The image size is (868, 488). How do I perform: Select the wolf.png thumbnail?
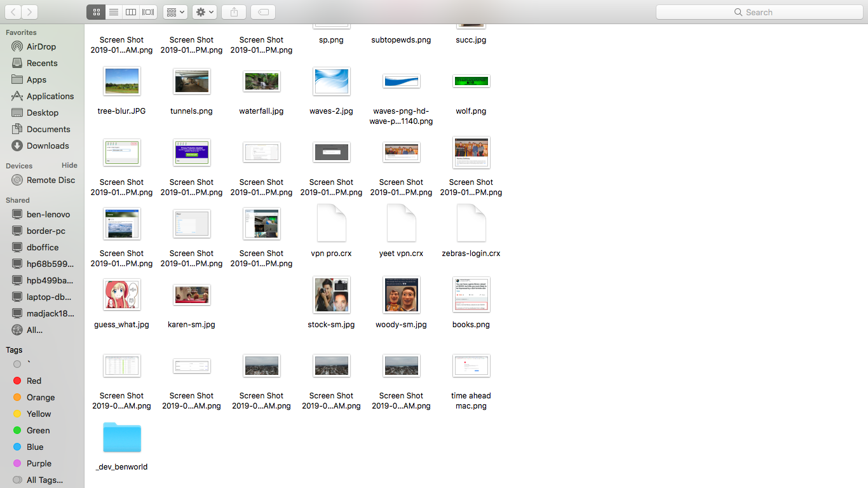click(471, 81)
